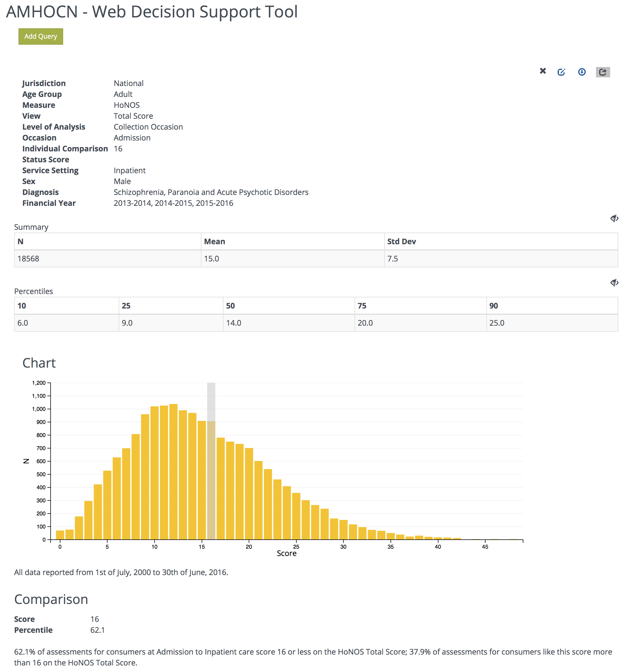Edit the query with the pencil icon
Screen dimensions: 633x672
562,72
